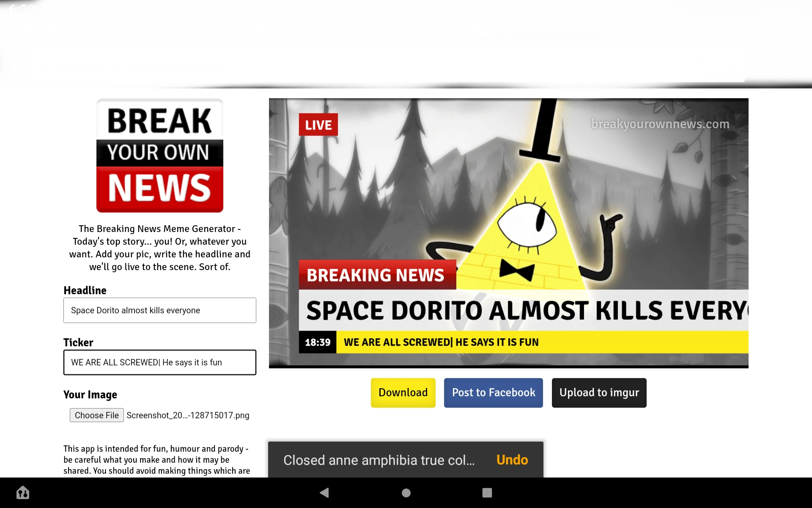The width and height of the screenshot is (812, 508).
Task: Tap the Android home circle button
Action: coord(406,493)
